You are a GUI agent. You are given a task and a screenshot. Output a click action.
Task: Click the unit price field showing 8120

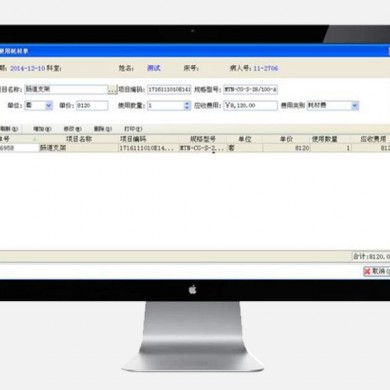(92, 106)
